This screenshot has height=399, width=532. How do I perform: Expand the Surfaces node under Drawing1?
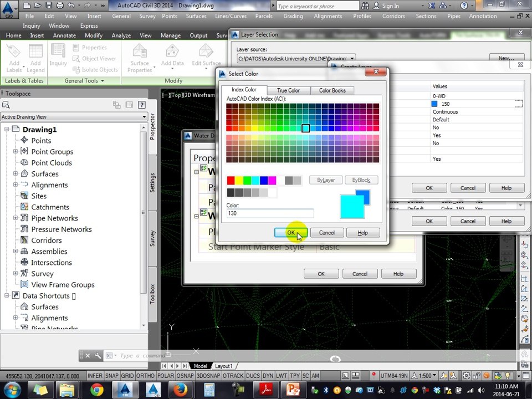16,173
